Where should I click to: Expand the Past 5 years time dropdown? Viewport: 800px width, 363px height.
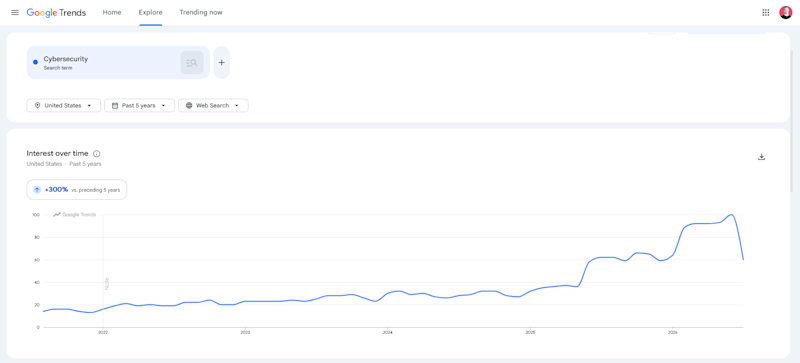pos(139,105)
